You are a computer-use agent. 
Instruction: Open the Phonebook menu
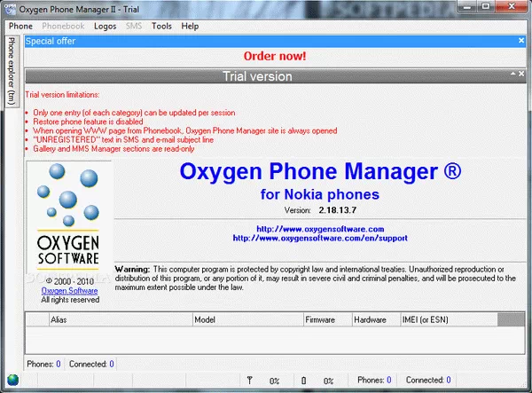point(63,26)
